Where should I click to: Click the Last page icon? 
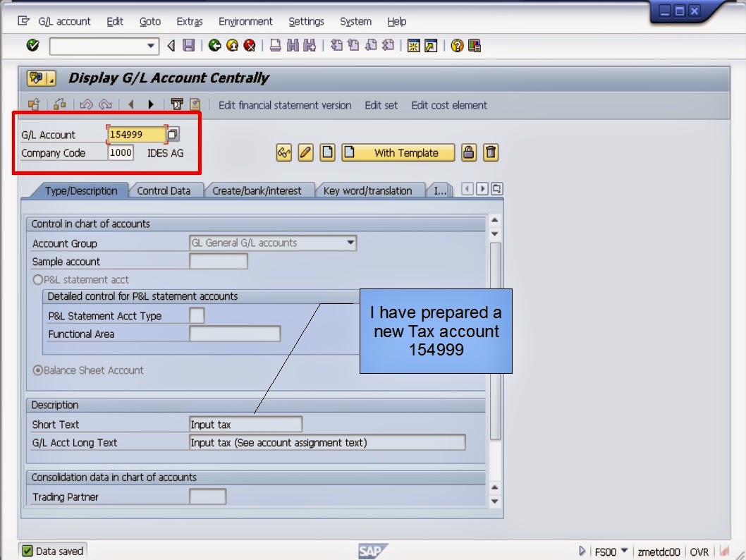[389, 46]
